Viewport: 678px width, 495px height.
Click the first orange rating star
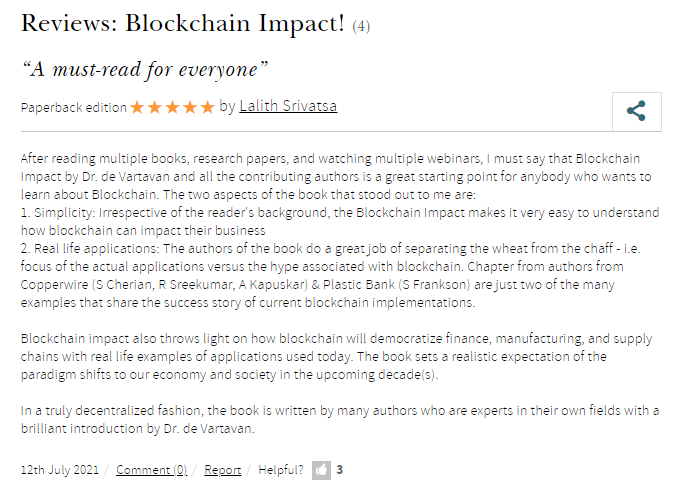point(137,107)
